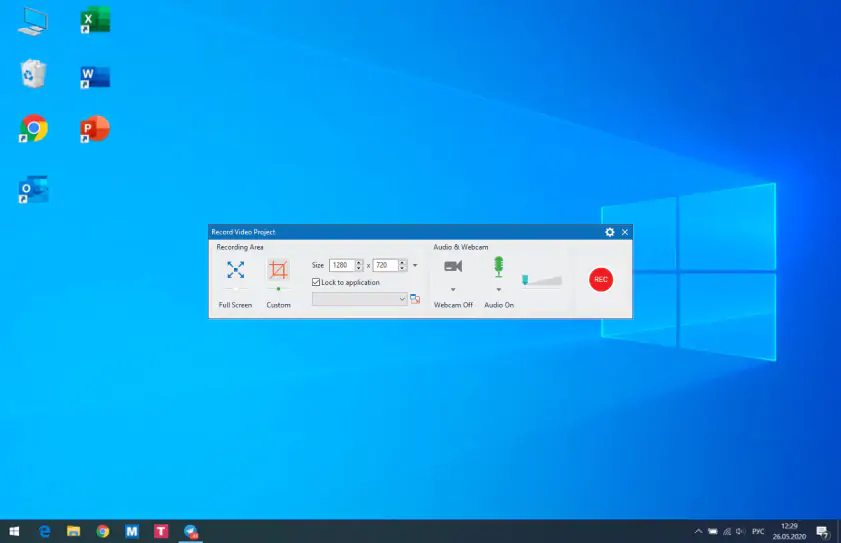Open Outlook desktop shortcut
841x543 pixels.
pyautogui.click(x=34, y=190)
